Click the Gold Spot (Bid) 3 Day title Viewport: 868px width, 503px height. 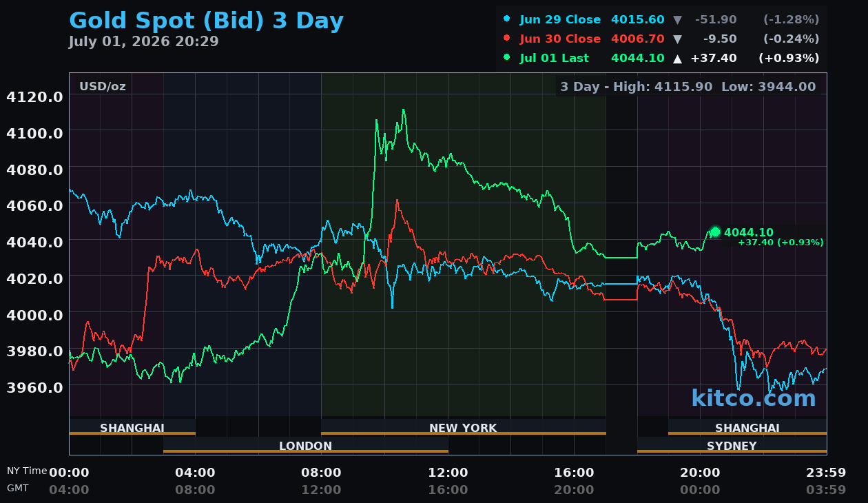point(206,21)
